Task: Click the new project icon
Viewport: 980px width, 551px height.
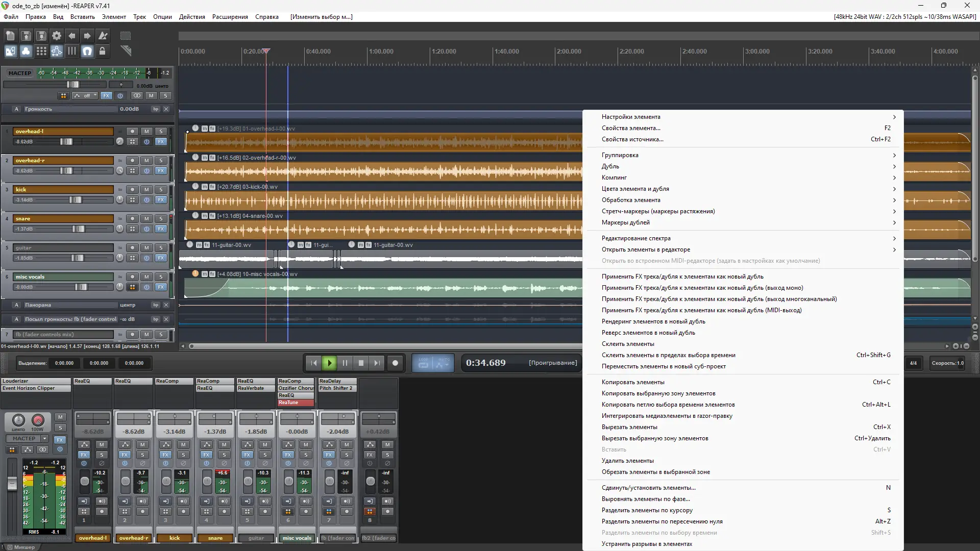Action: (11, 36)
